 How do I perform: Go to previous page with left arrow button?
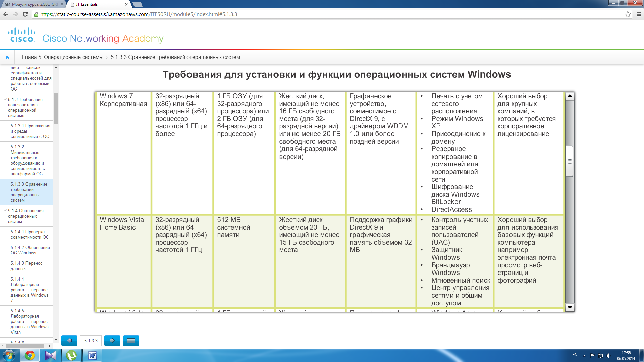click(x=69, y=340)
